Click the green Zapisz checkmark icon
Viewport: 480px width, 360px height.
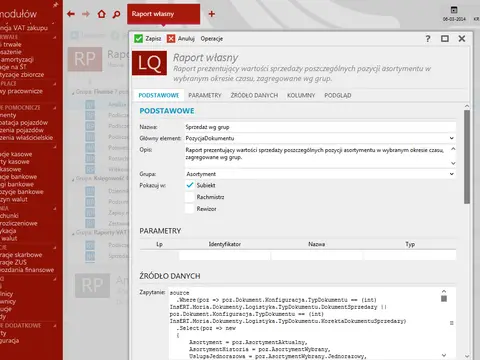point(138,39)
